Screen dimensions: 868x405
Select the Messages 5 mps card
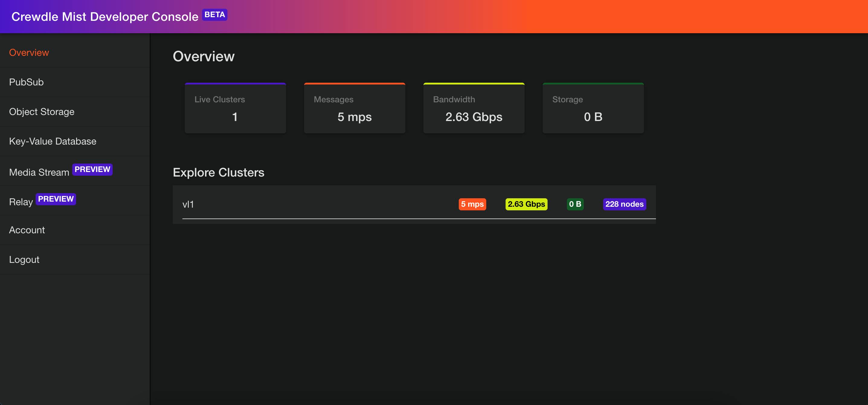[355, 108]
